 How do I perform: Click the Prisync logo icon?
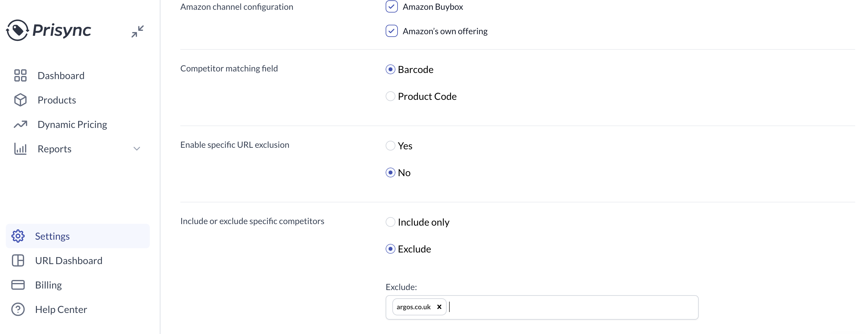tap(17, 30)
